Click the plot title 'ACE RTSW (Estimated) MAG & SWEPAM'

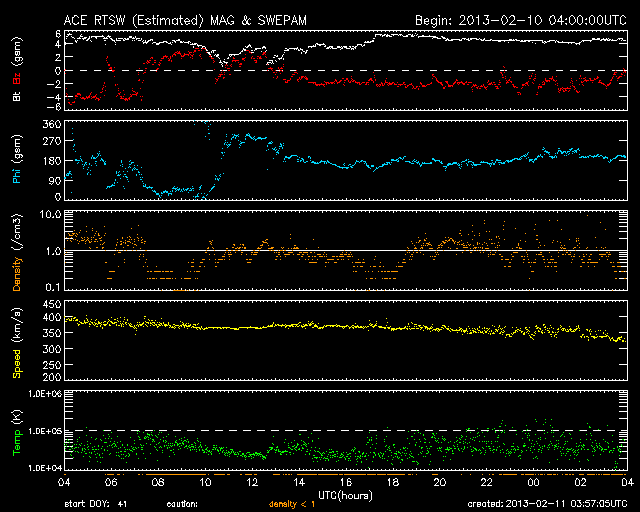click(185, 20)
